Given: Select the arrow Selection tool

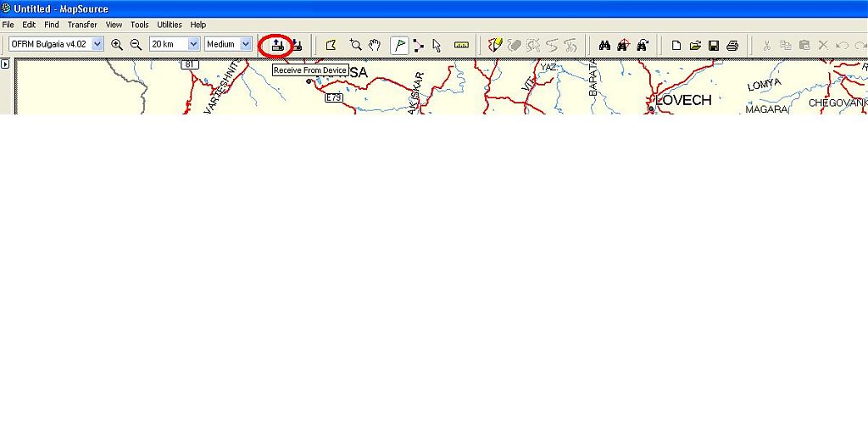Looking at the screenshot, I should click(x=437, y=46).
